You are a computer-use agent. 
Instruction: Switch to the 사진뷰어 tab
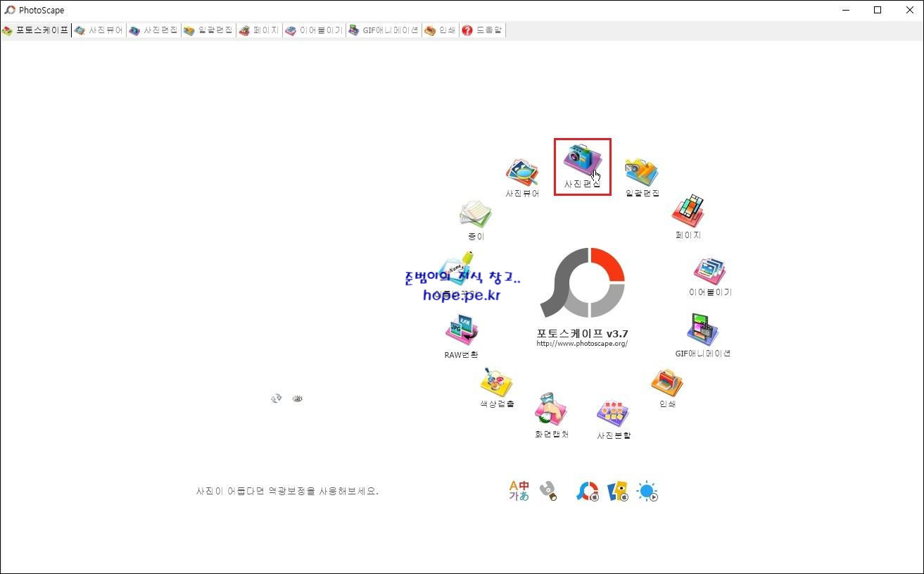click(99, 30)
